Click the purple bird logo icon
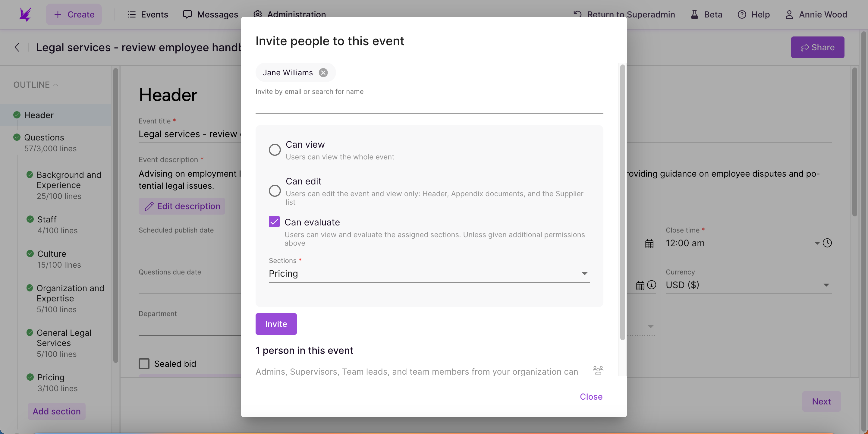Screen dimensions: 868x434 25,14
